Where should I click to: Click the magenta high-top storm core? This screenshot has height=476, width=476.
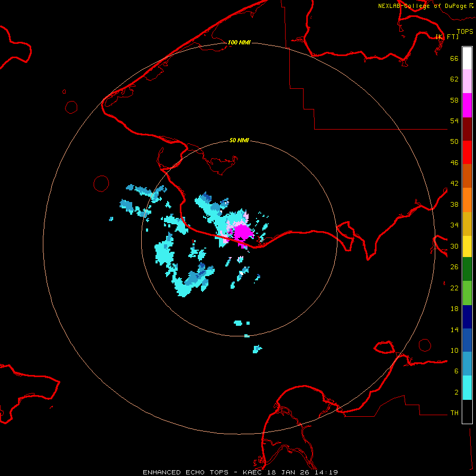coord(243,233)
